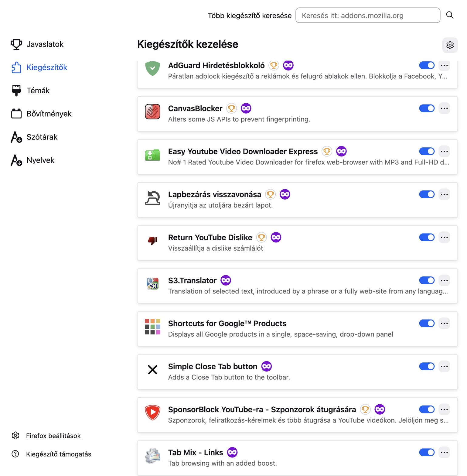Focus the addons.mozilla.org search field
The height and width of the screenshot is (476, 467).
point(367,15)
